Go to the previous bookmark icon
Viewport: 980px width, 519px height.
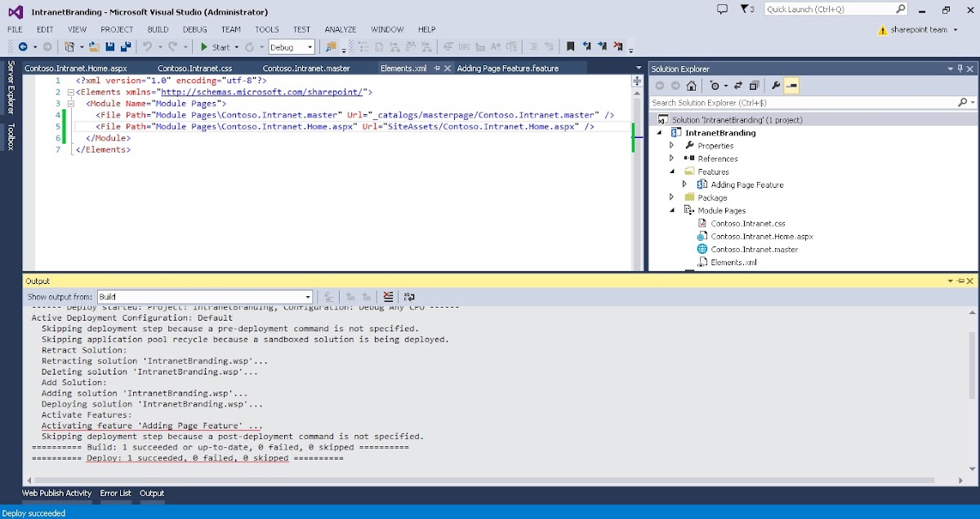click(586, 47)
